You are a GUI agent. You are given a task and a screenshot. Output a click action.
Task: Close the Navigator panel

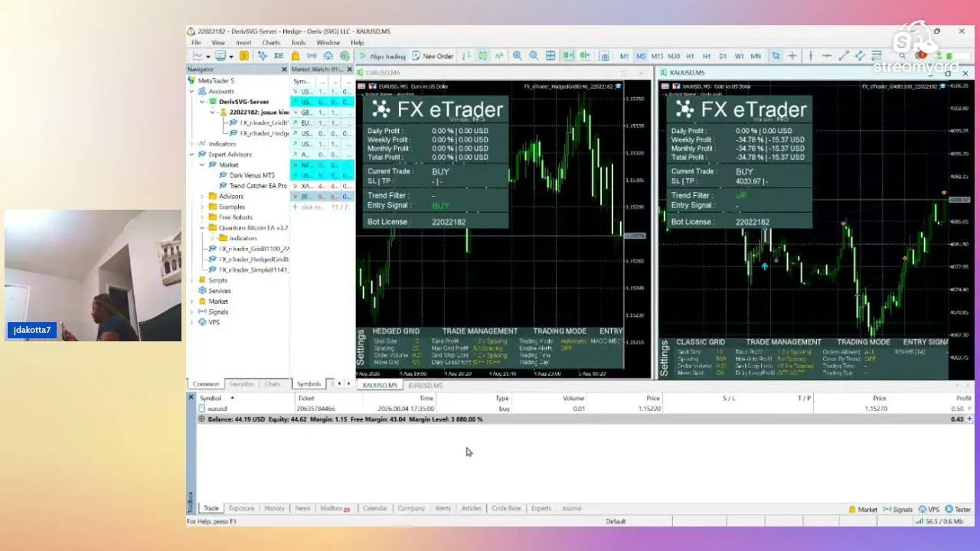(284, 69)
